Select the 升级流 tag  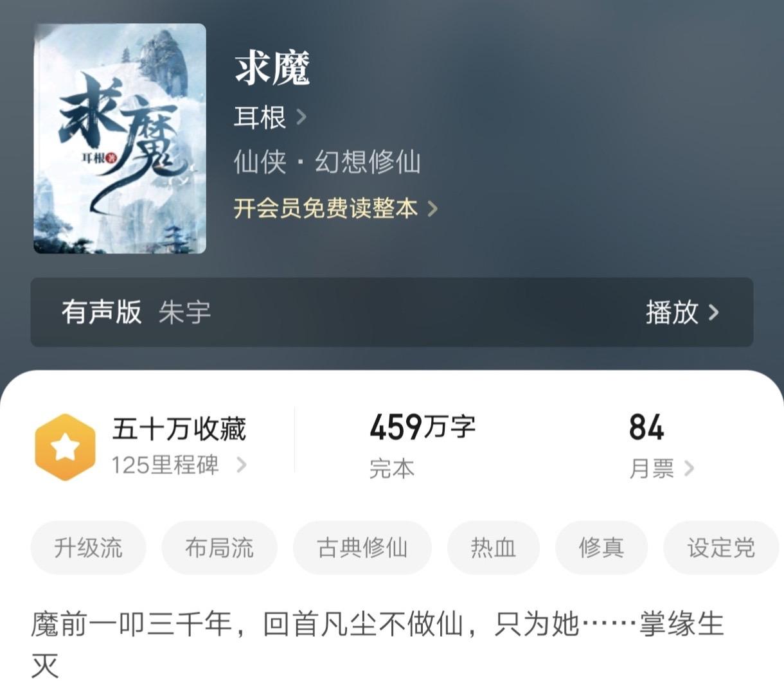[x=89, y=547]
